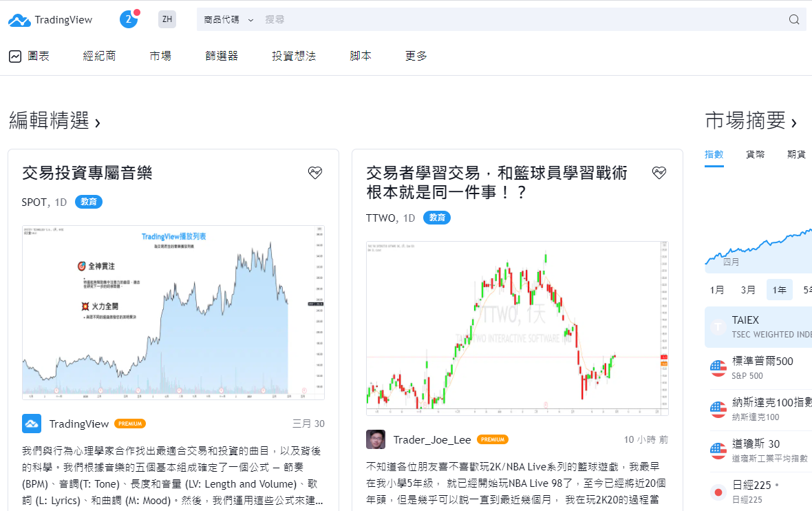
Task: Click the PREMIUM badge next to TradingView
Action: coord(130,424)
